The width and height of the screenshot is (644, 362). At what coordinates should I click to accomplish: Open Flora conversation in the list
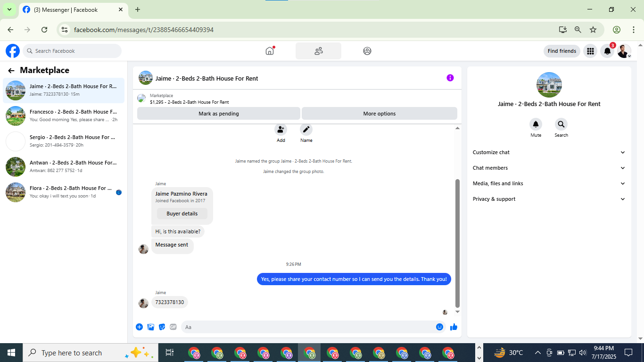64,192
